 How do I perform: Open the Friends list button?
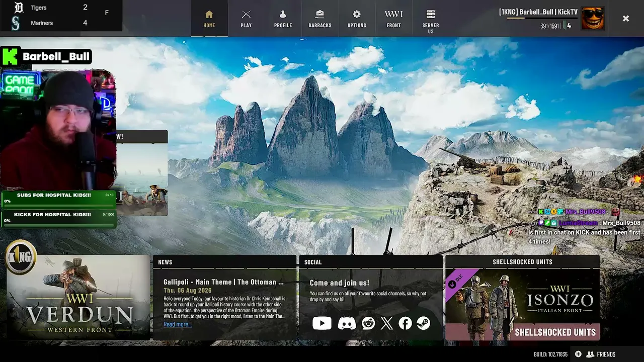(601, 354)
